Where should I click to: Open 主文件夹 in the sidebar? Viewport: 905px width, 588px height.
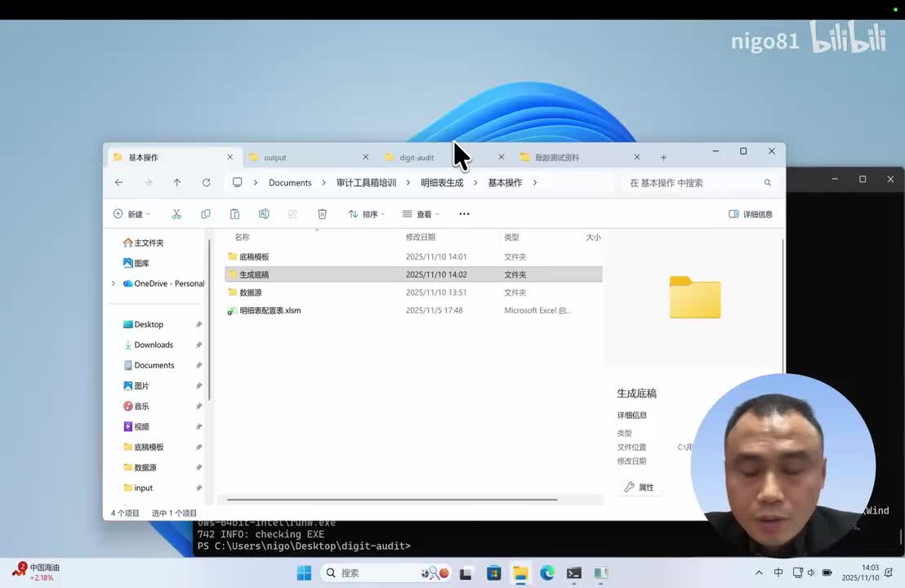tap(143, 243)
